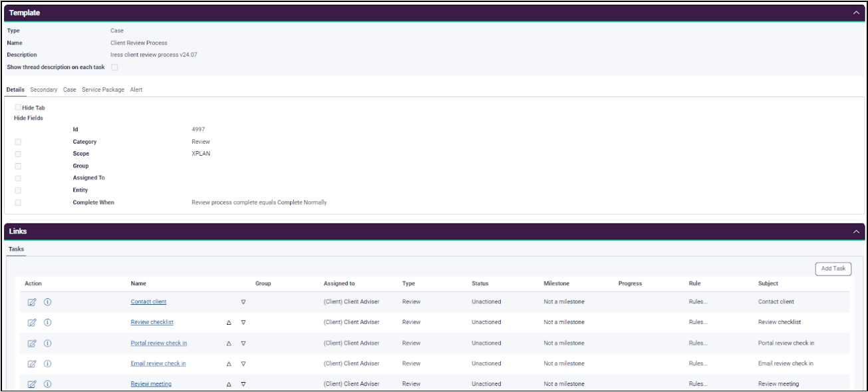Collapse the Template section
The image size is (868, 392).
tap(855, 13)
